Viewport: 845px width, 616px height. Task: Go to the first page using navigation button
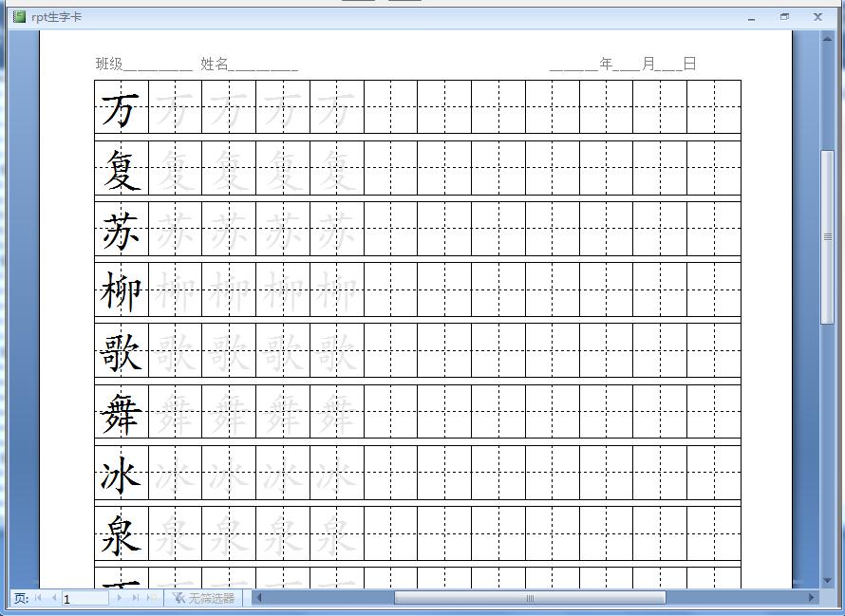tap(38, 598)
